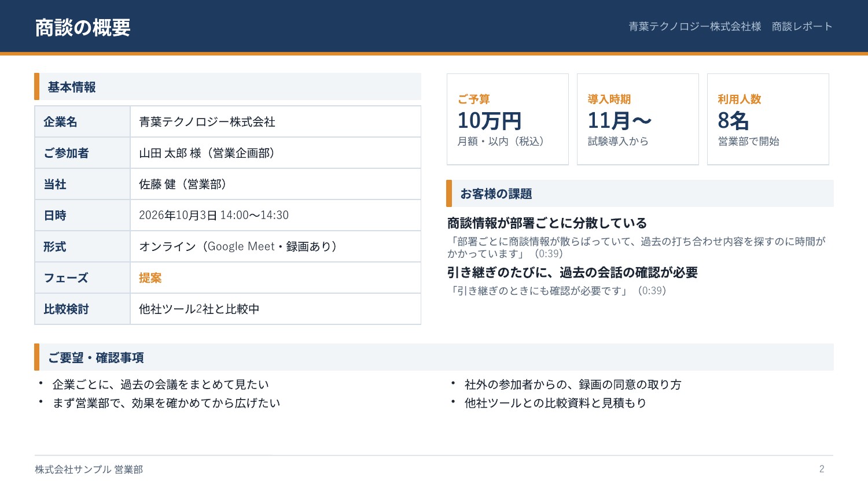This screenshot has height=488, width=868.
Task: Select bullet 社外の参加者からの、録画の同意の取り方
Action: 573,385
